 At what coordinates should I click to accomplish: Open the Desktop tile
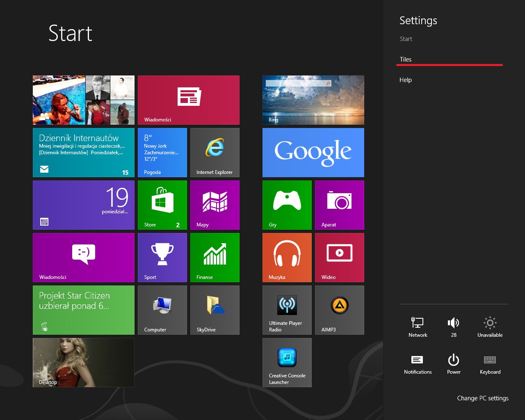pyautogui.click(x=84, y=363)
